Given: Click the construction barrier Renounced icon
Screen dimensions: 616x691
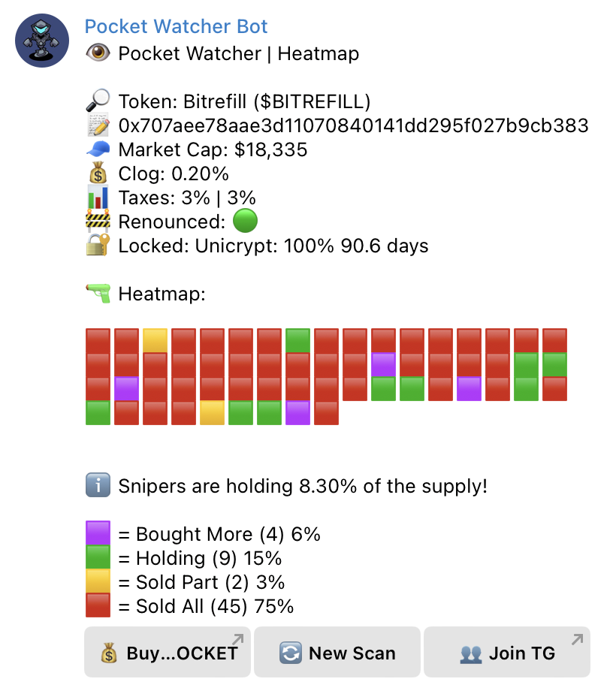Looking at the screenshot, I should (x=98, y=222).
